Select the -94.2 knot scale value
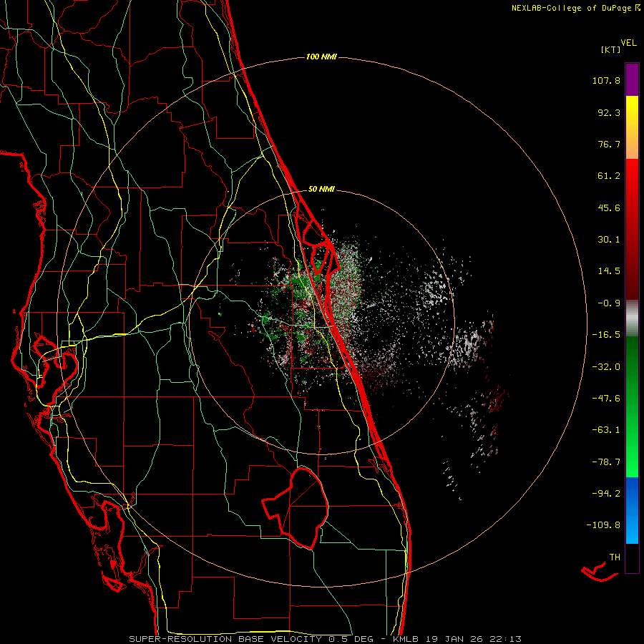The image size is (644, 644). [x=606, y=493]
